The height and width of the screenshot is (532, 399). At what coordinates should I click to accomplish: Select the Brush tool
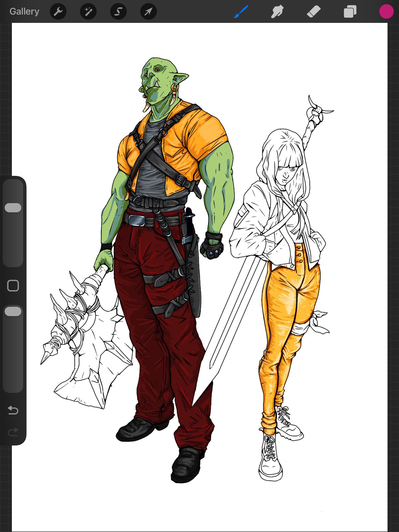241,12
